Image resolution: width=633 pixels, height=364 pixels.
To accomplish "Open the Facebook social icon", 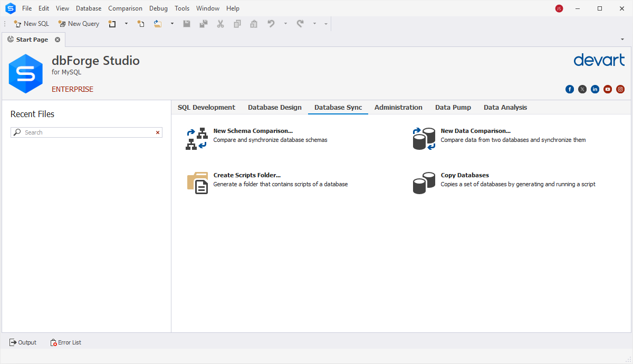I will coord(570,89).
